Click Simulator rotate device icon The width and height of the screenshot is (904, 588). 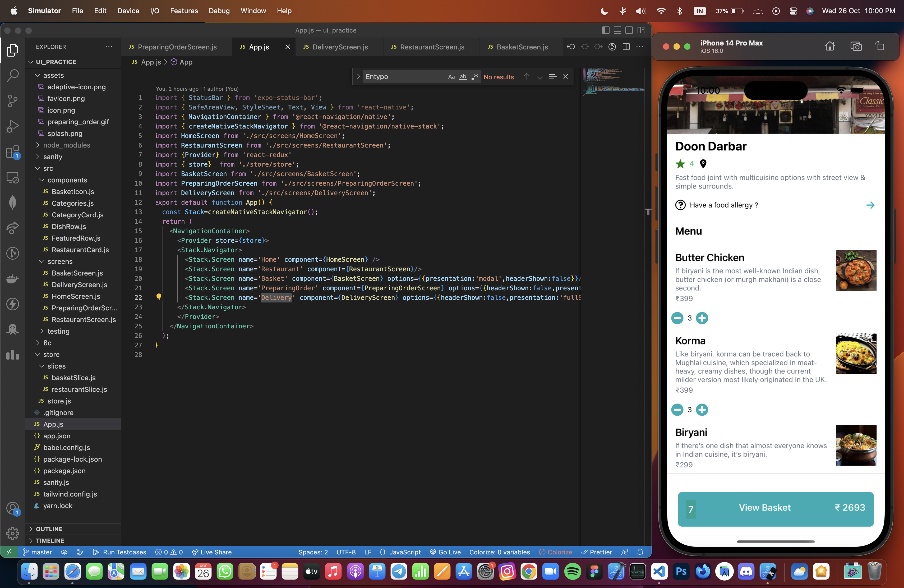[880, 46]
